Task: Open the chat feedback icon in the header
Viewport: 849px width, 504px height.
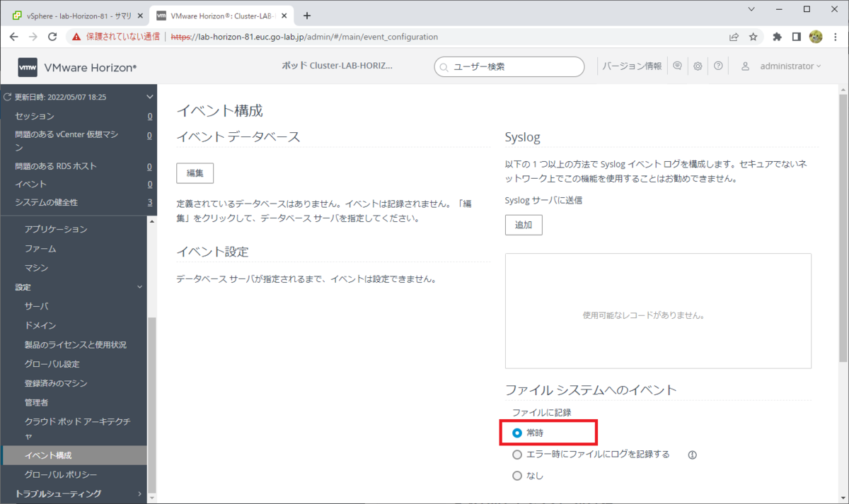Action: (677, 66)
